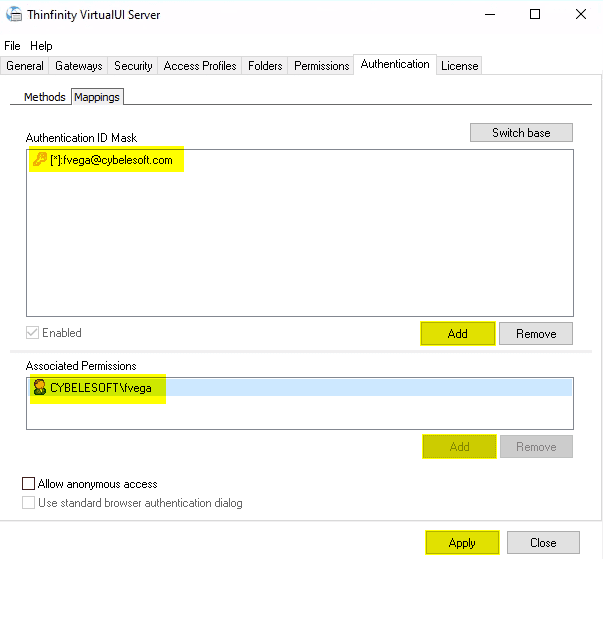Add a new Authentication ID Mask
This screenshot has width=603, height=626.
click(x=458, y=333)
